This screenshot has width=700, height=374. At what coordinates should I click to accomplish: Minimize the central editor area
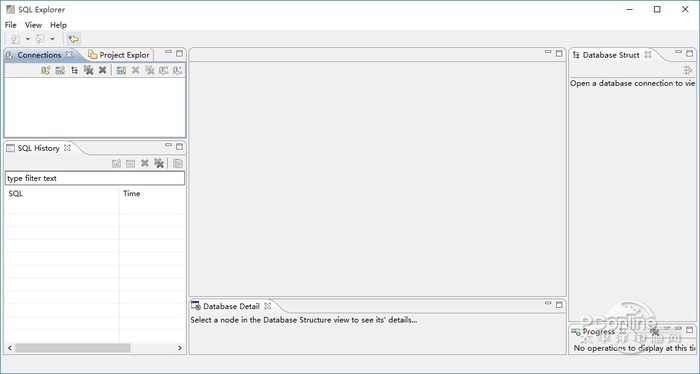(x=548, y=53)
